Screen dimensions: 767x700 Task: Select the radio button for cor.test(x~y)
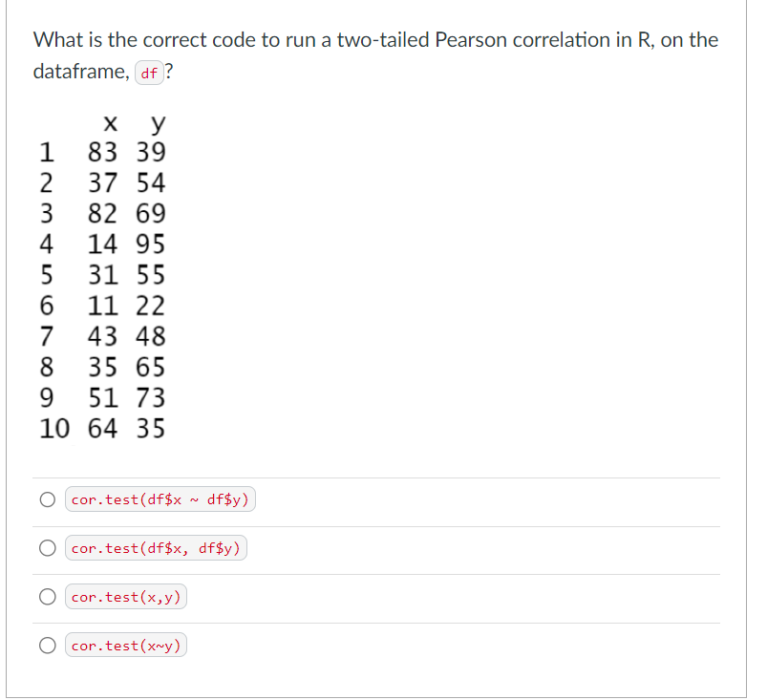[47, 645]
